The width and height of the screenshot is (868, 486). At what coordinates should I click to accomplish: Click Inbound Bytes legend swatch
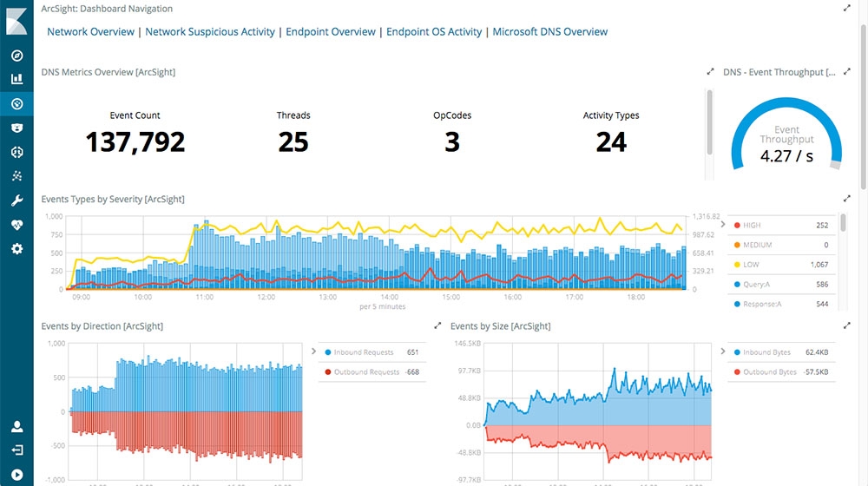[737, 352]
